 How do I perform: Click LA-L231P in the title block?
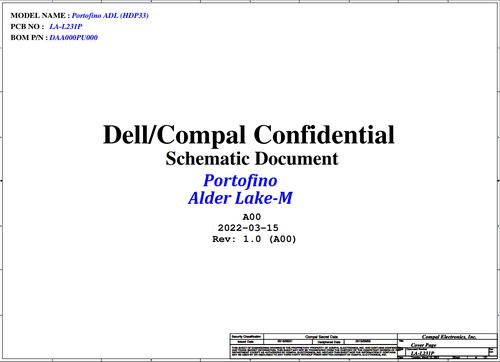(422, 353)
